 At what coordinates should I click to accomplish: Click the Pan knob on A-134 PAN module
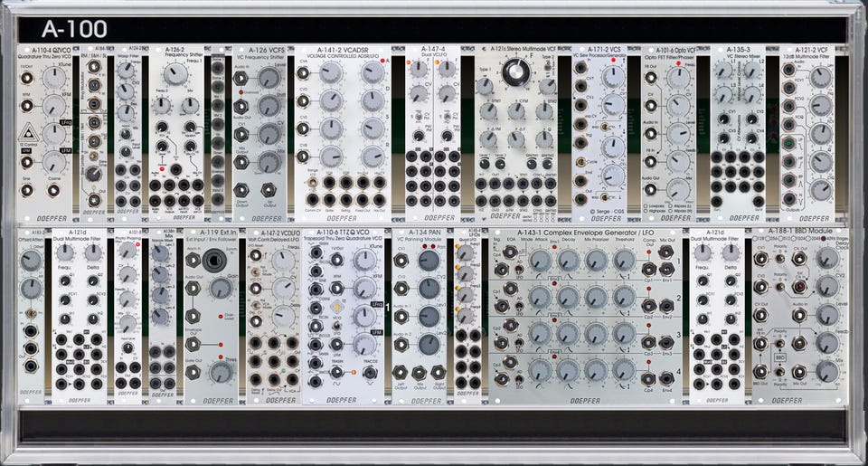[429, 260]
